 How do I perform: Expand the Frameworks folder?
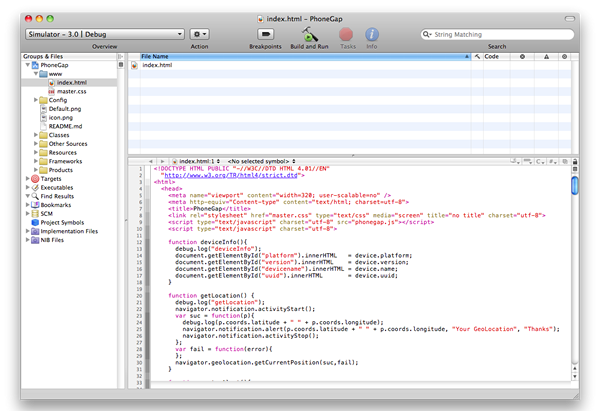click(36, 161)
